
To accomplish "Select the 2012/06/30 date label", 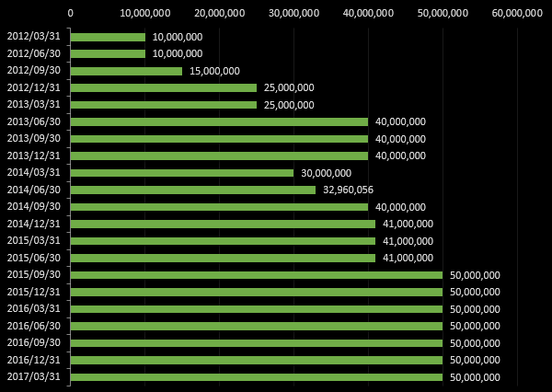I will click(x=33, y=53).
